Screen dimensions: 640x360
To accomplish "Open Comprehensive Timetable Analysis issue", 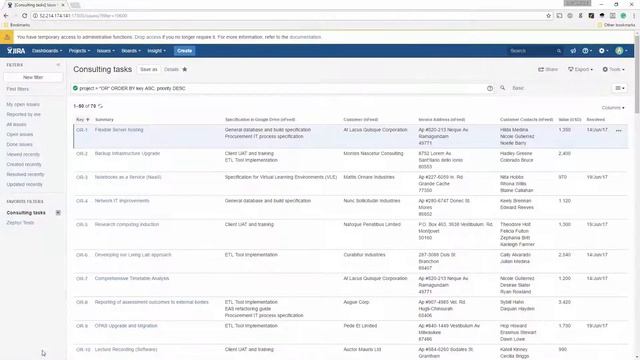I will [132, 278].
